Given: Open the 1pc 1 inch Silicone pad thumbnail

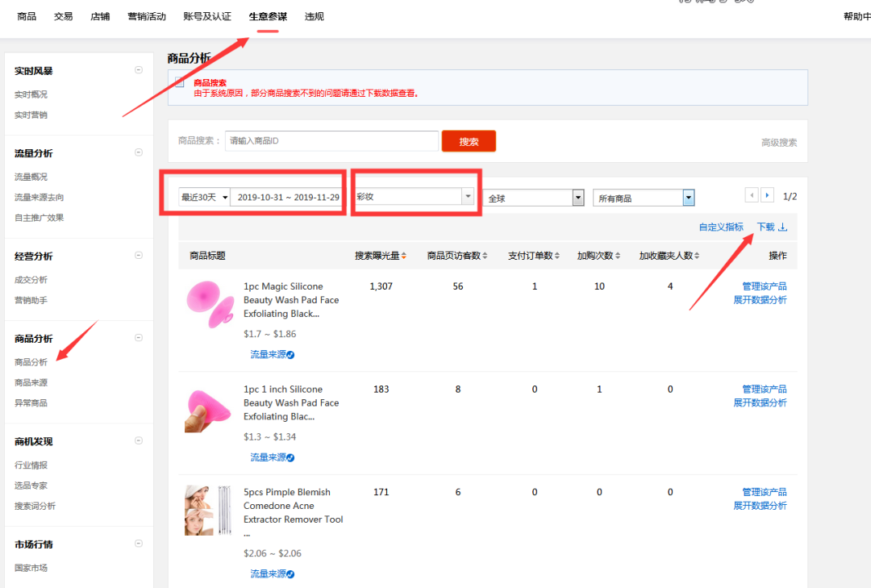Looking at the screenshot, I should coord(208,411).
